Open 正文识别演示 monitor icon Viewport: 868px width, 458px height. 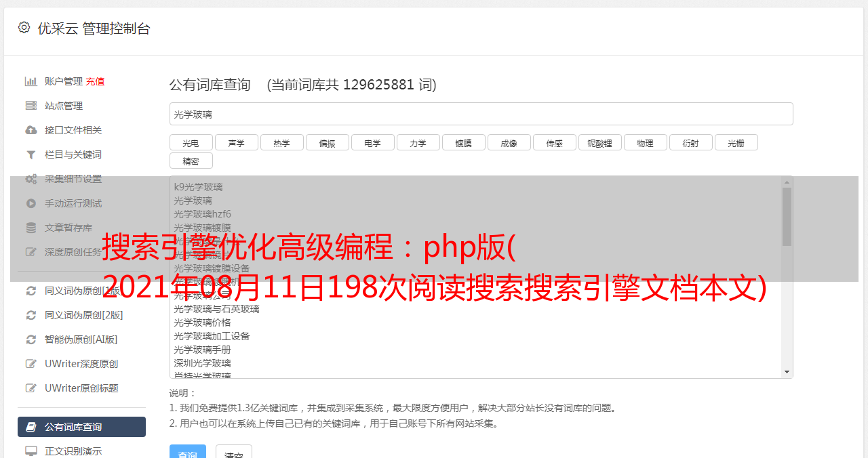[31, 451]
